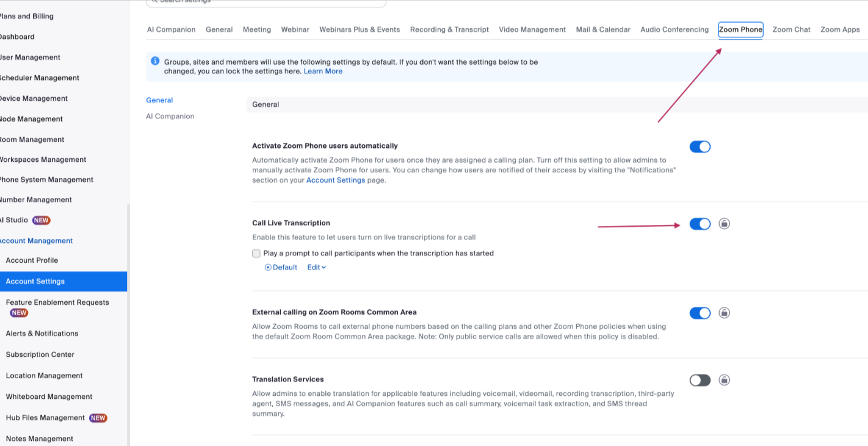Open Account Profile
This screenshot has height=446, width=868.
[32, 260]
